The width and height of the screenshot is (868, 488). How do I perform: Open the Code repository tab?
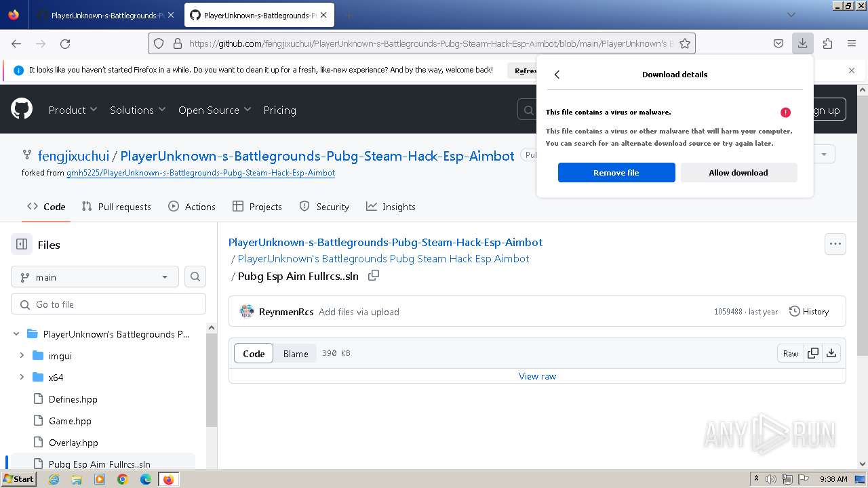tap(46, 207)
